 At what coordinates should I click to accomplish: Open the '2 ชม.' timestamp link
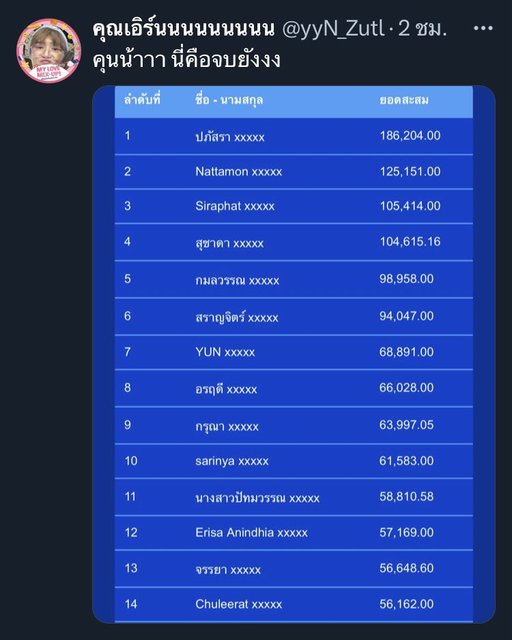[423, 29]
